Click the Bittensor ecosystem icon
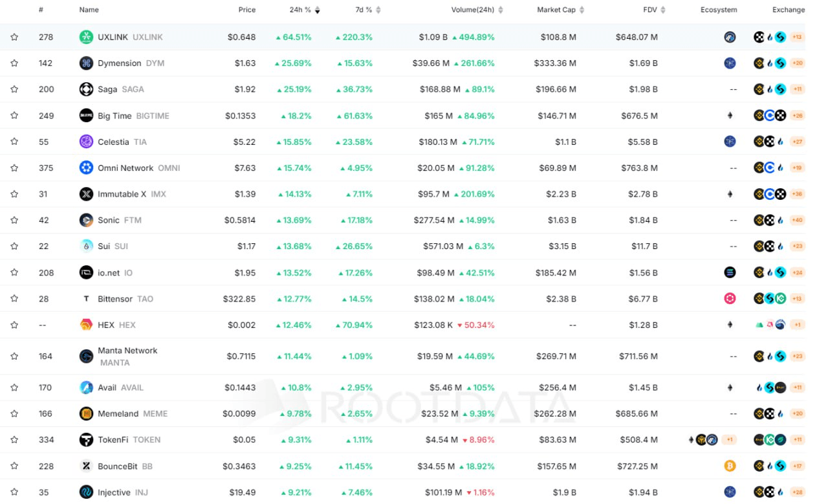 click(x=730, y=299)
